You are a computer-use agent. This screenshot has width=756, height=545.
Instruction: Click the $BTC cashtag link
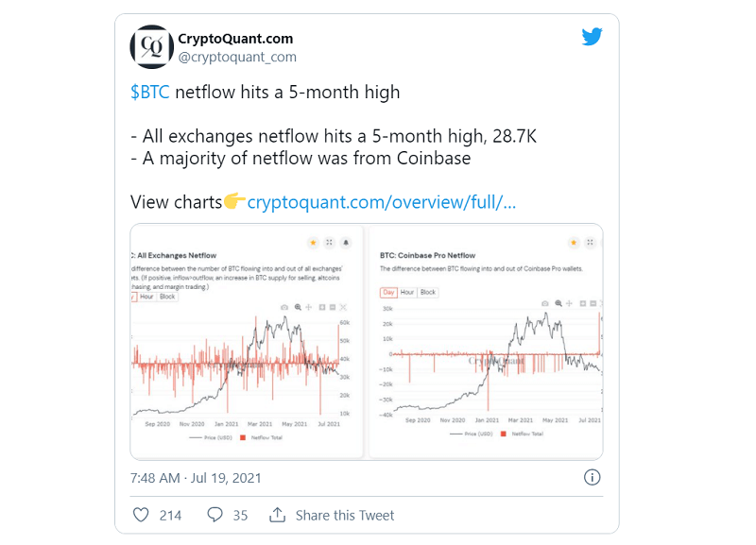tap(150, 92)
